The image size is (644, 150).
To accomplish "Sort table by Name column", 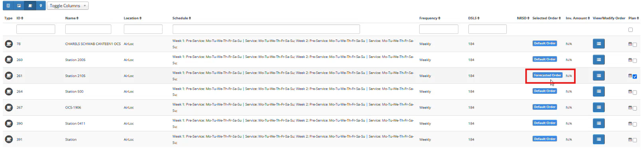I will click(x=72, y=18).
